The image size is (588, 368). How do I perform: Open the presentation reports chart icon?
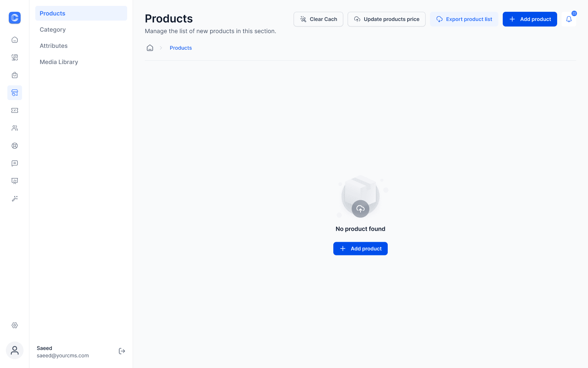point(15,181)
